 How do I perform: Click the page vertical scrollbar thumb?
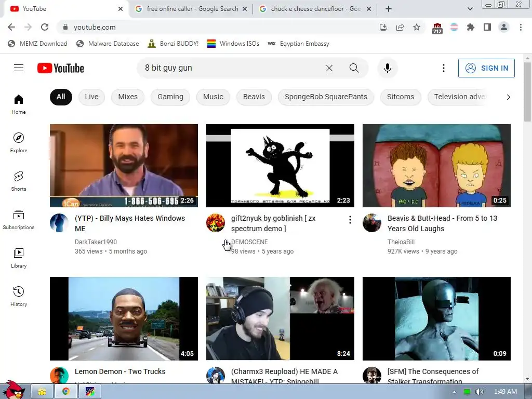[x=527, y=91]
